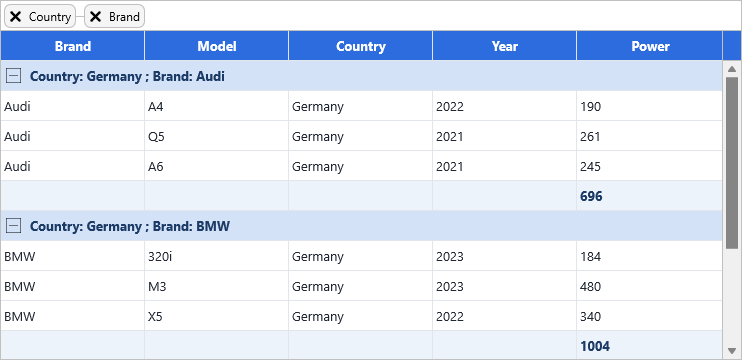Click the Year cell in the 320i row
Viewport: 742px width, 360px height.
tap(504, 256)
